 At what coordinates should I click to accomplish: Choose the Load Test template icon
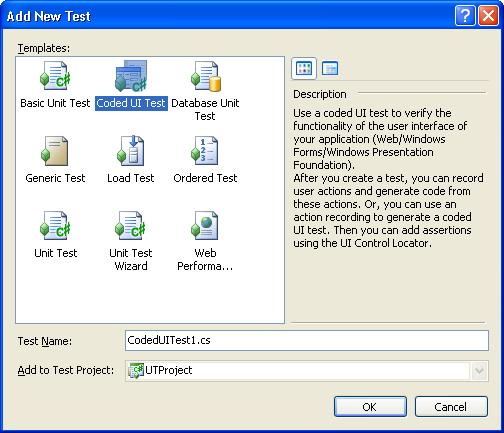tap(130, 151)
